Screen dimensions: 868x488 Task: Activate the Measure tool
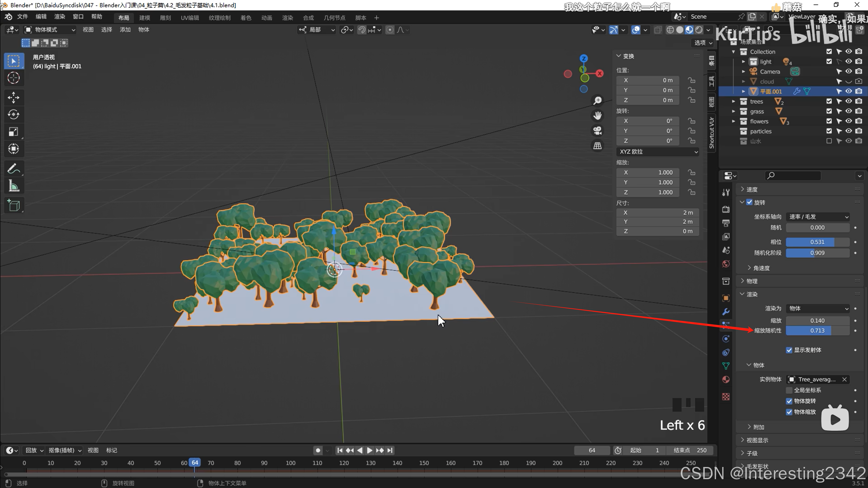(14, 186)
